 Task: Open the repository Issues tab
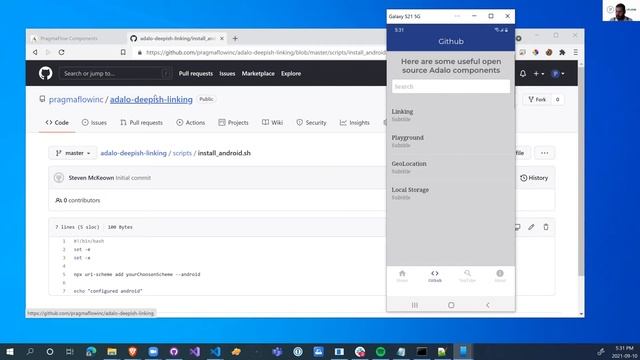pyautogui.click(x=94, y=122)
